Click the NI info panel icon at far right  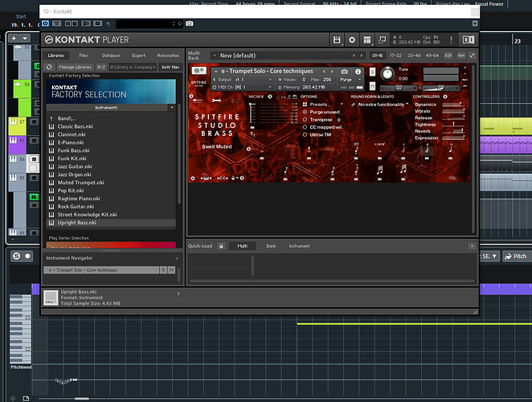(469, 39)
